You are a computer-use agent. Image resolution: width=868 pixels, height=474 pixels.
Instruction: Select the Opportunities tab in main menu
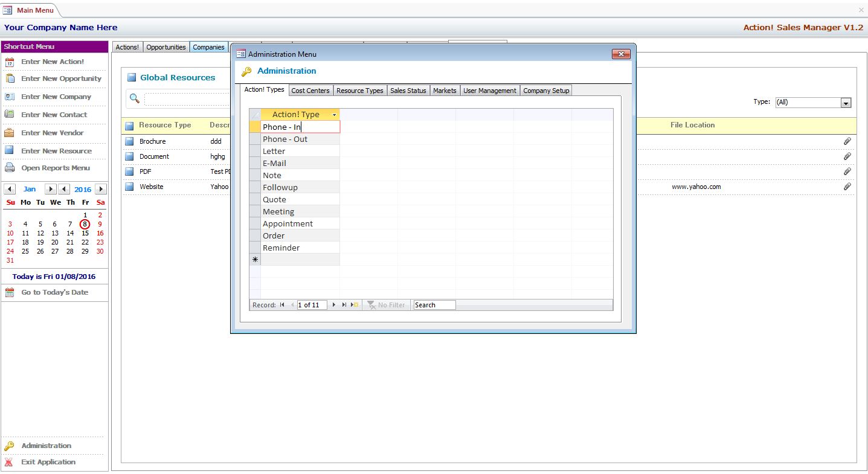pos(166,47)
